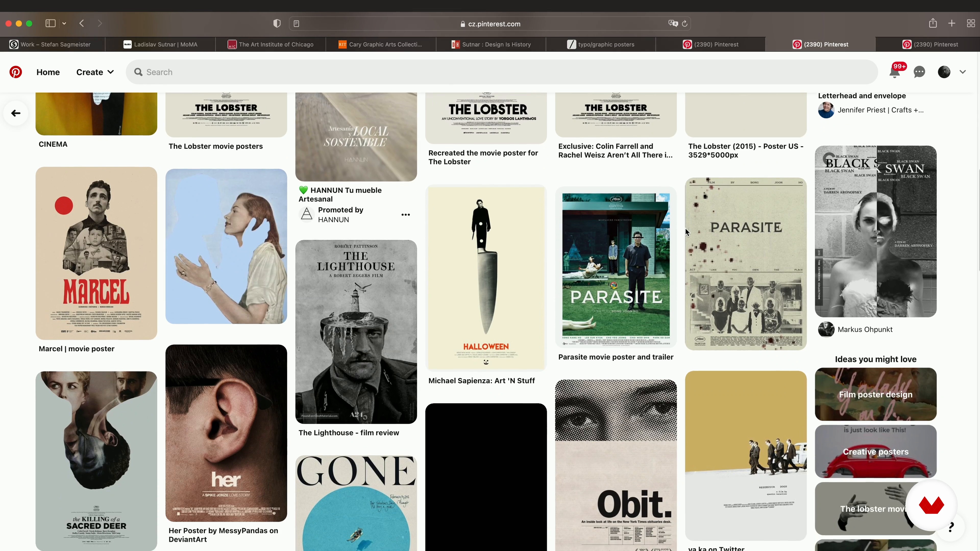Open the Black Swan poster pin
This screenshot has width=980, height=551.
[x=876, y=231]
